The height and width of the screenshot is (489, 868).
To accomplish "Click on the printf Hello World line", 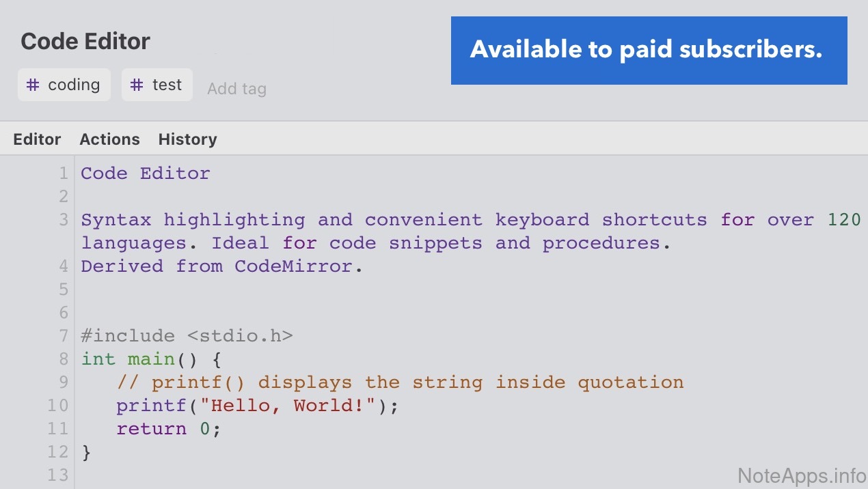I will [256, 406].
